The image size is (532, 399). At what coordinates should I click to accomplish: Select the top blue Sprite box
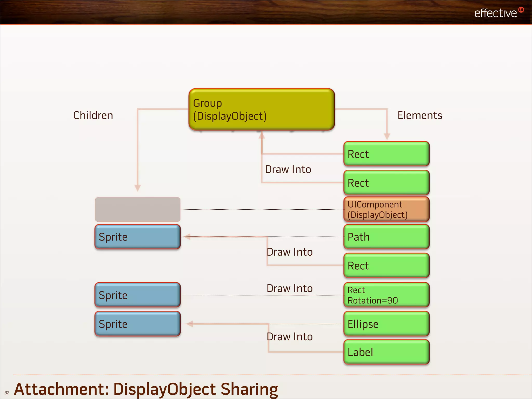(137, 237)
